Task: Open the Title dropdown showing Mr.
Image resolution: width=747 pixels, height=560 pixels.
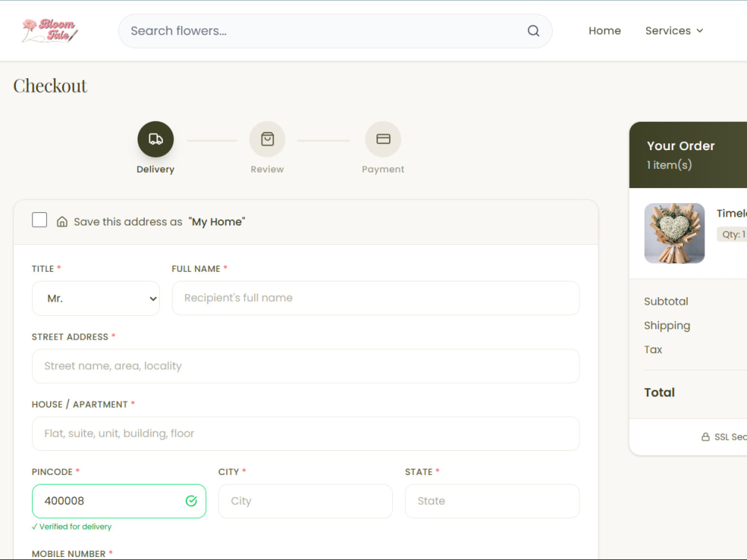Action: [96, 299]
